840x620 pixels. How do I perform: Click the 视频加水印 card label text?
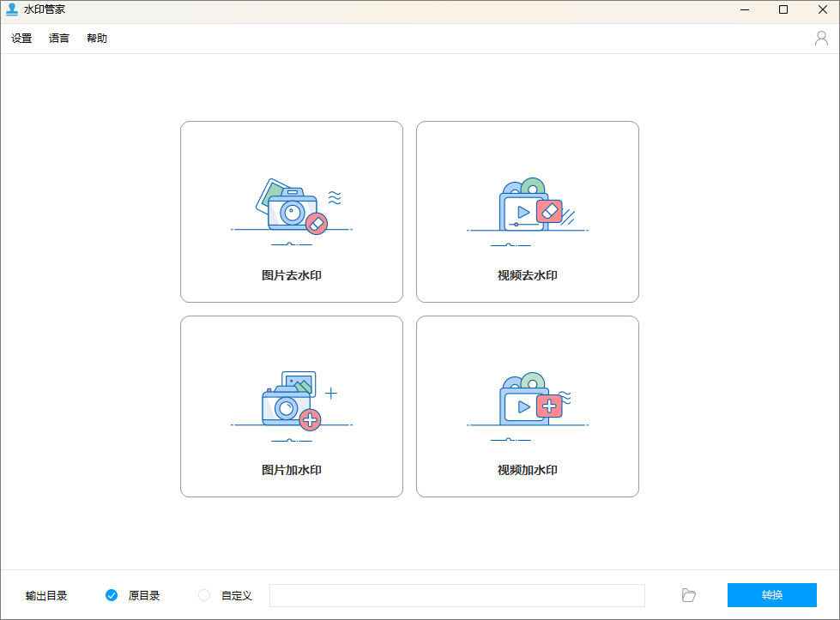click(527, 470)
